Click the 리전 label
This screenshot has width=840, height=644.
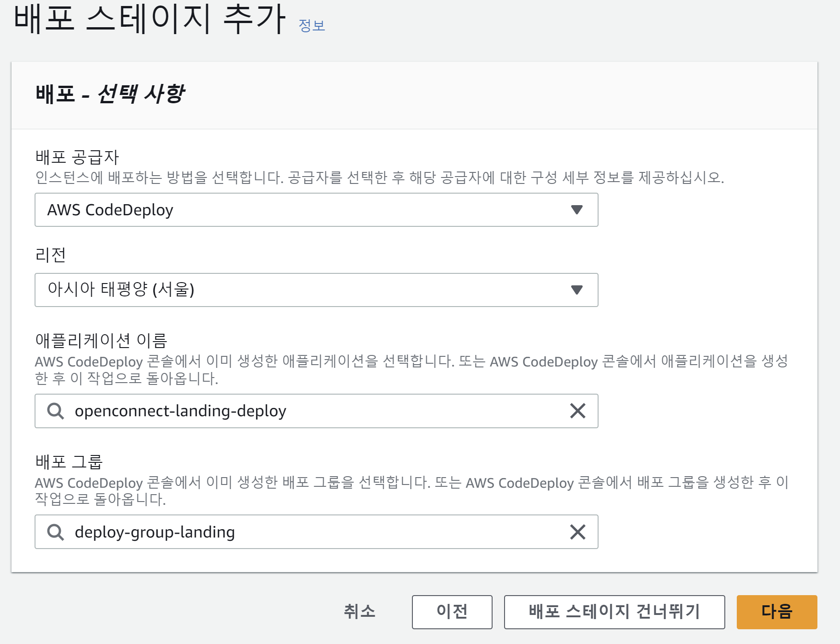(x=50, y=255)
